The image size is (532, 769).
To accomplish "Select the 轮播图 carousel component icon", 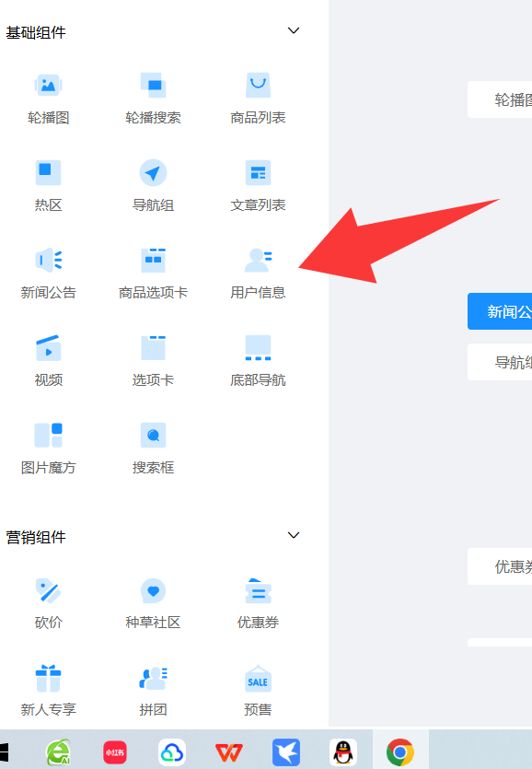I will click(x=48, y=86).
